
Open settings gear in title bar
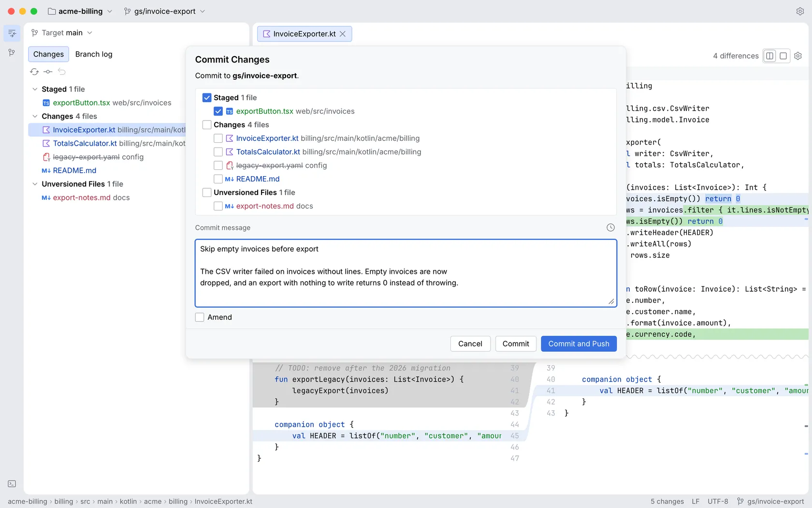coord(800,11)
